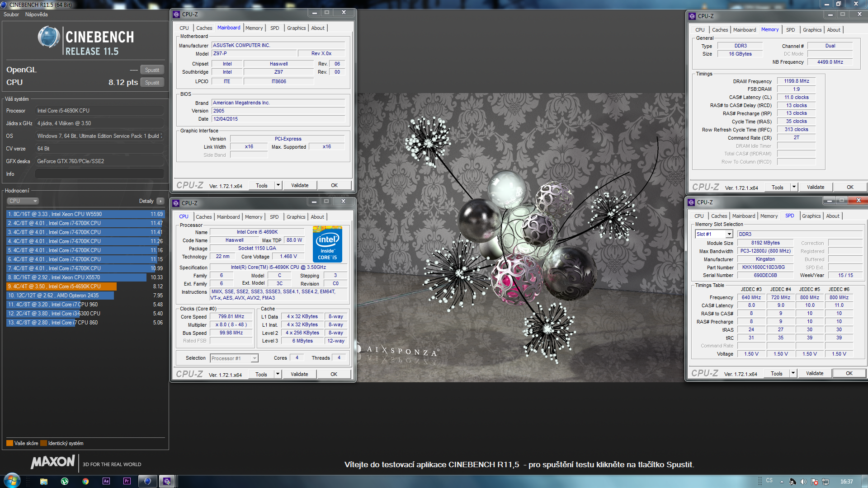Screen dimensions: 868x488
Task: Click the CPU-Z CPU window title icon
Action: [176, 203]
